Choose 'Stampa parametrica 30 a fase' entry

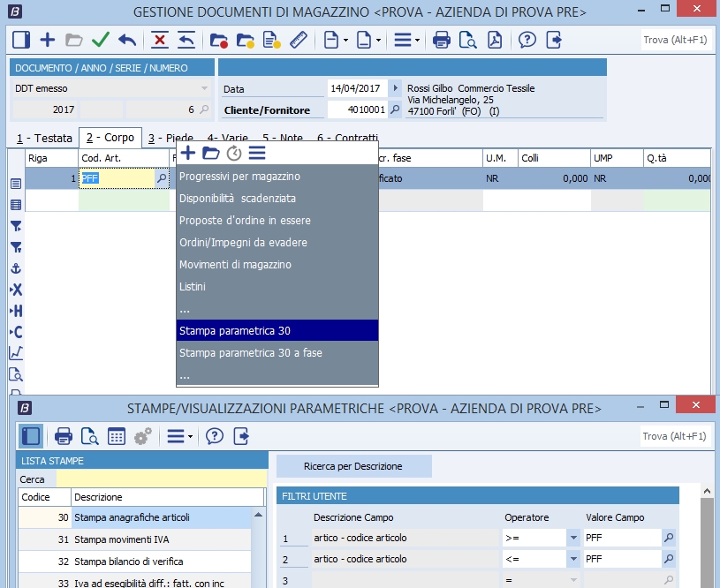250,352
